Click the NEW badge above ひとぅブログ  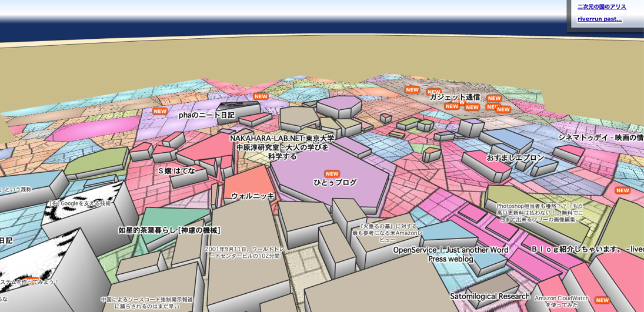point(332,174)
